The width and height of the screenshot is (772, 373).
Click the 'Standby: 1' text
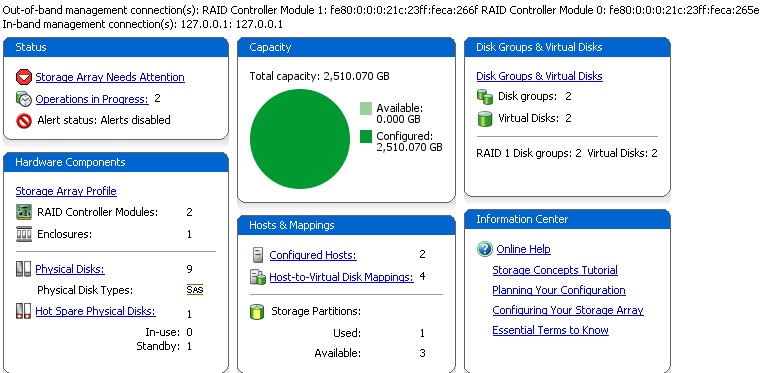[164, 346]
